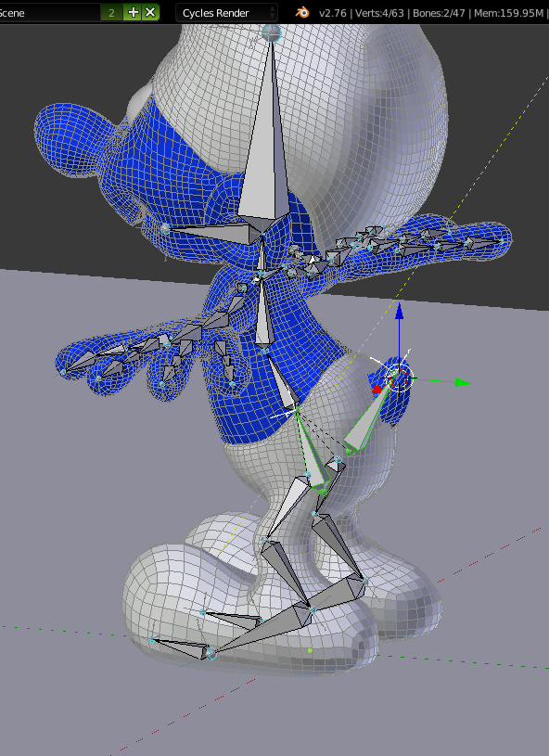Screen dimensions: 549x756
Task: Click the scene user count 2 button
Action: click(111, 13)
